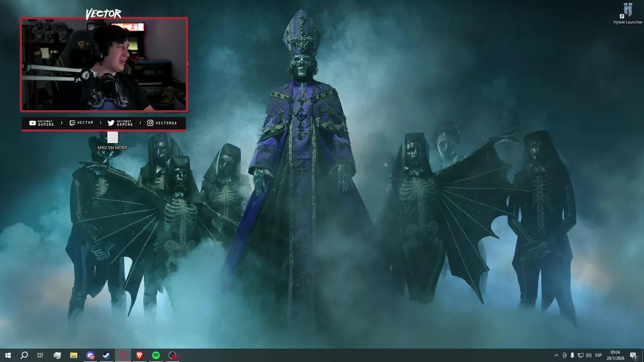This screenshot has width=644, height=362.
Task: Open the notification center with 3 alerts
Action: (633, 355)
